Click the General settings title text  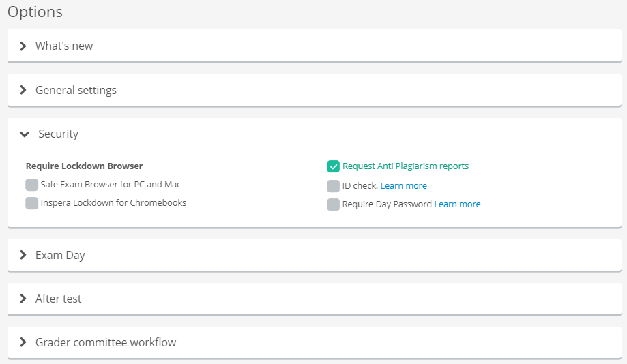pos(76,90)
